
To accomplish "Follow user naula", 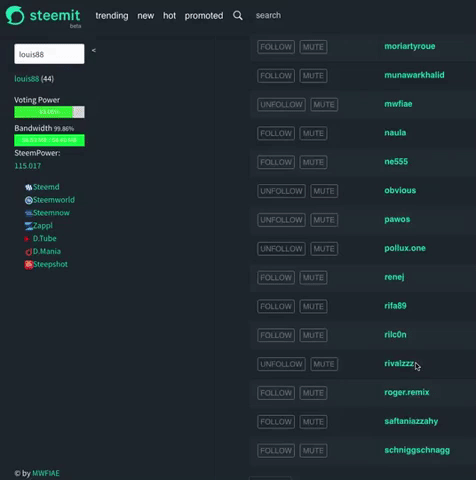I will click(x=276, y=133).
